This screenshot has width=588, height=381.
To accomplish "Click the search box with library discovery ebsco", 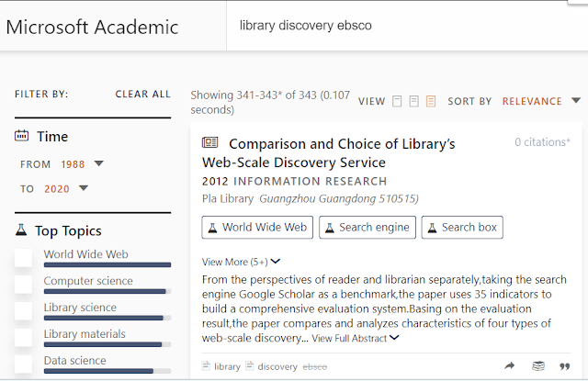I will click(404, 26).
